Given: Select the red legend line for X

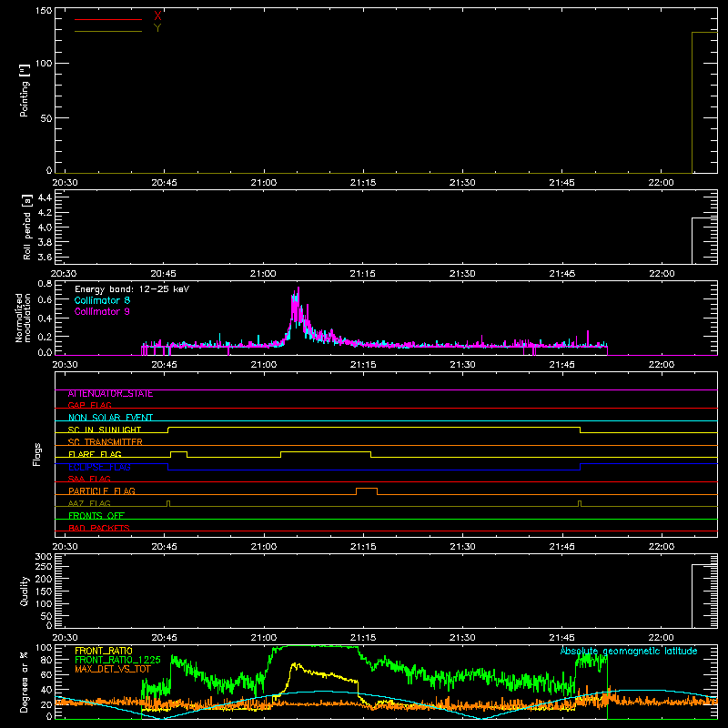Looking at the screenshot, I should click(x=108, y=19).
